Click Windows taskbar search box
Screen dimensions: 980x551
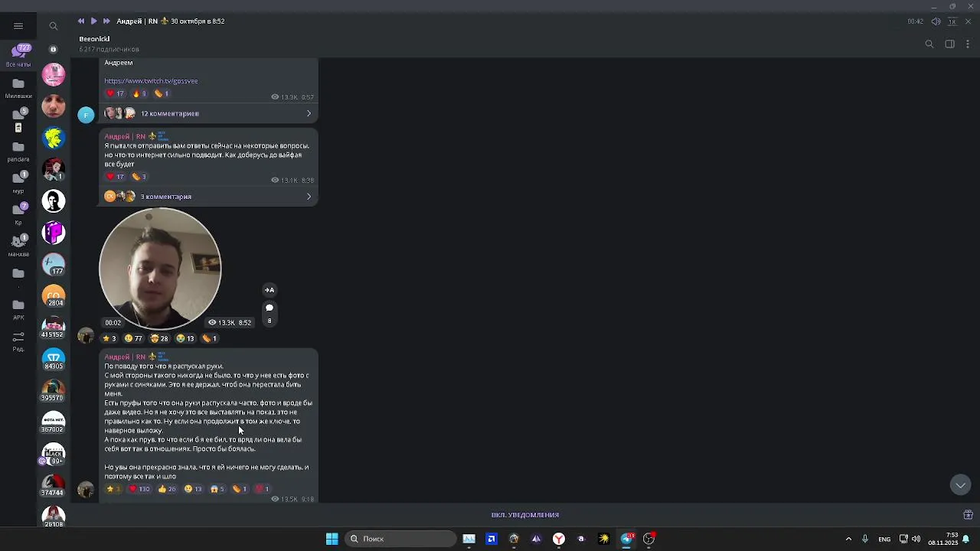399,539
